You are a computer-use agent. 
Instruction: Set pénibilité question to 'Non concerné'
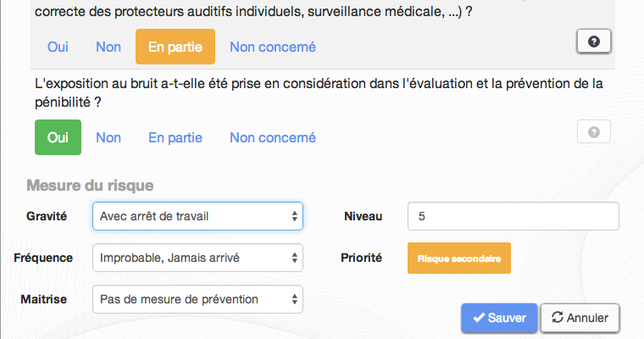[273, 137]
